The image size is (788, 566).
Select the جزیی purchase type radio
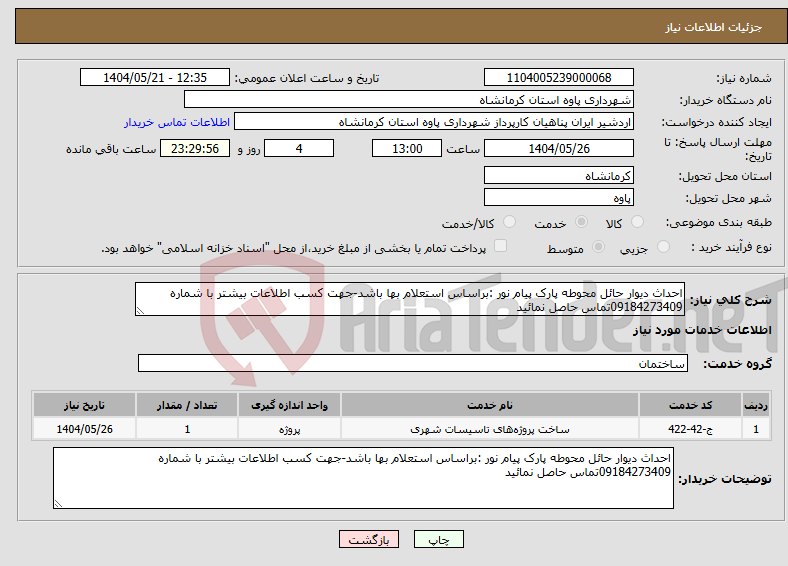click(663, 246)
